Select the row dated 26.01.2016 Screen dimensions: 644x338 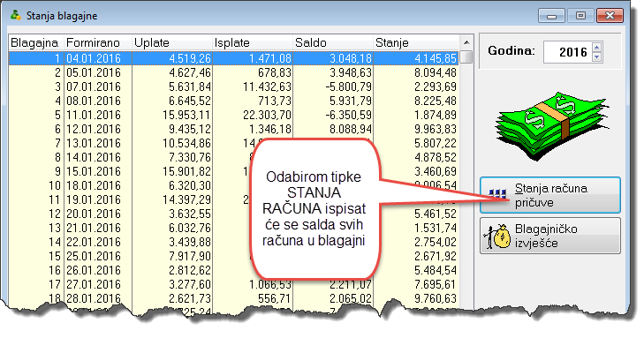[234, 270]
